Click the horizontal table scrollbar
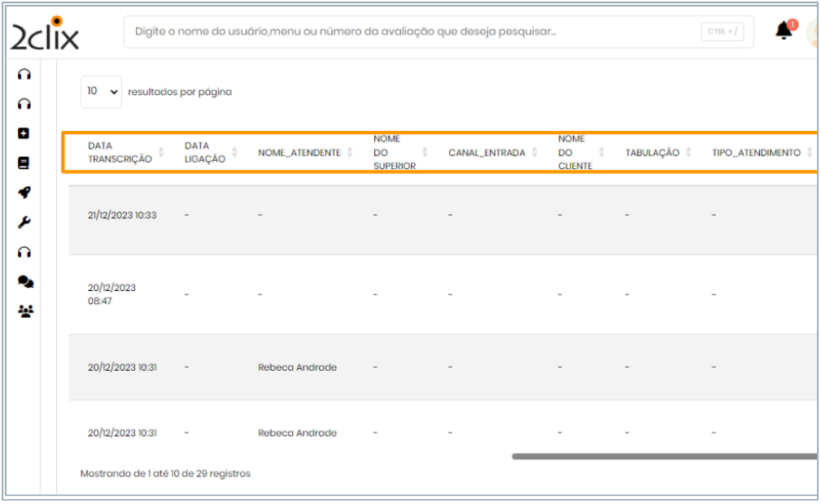Image resolution: width=821 pixels, height=504 pixels. pyautogui.click(x=663, y=456)
